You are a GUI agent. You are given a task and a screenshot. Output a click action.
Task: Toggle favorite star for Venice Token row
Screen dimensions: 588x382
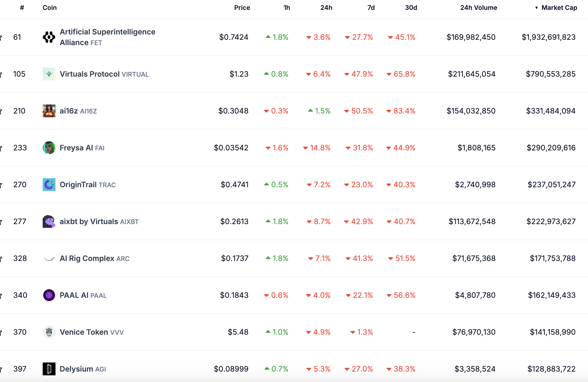[1, 332]
